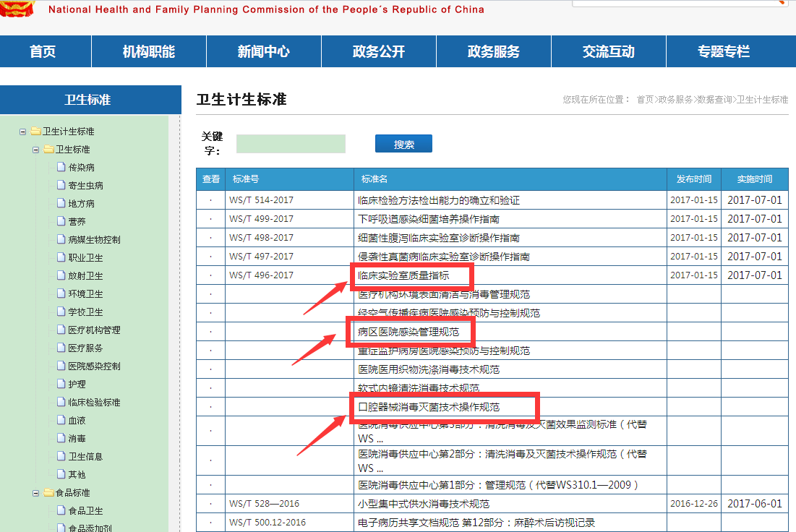Viewport: 796px width, 532px height.
Task: Click the folder icon beside 卫生标准
Action: click(48, 149)
